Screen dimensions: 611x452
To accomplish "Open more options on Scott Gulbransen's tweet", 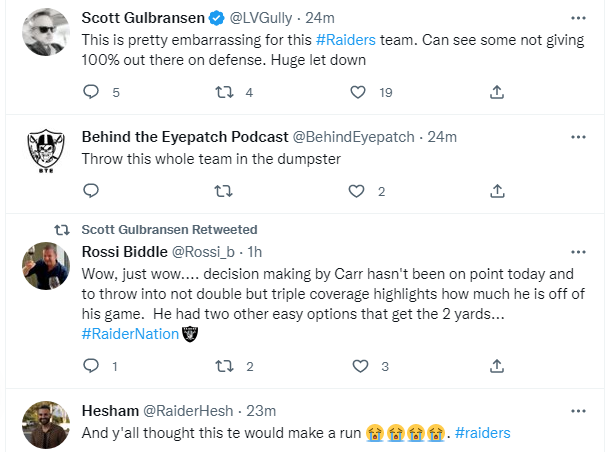I will click(578, 18).
